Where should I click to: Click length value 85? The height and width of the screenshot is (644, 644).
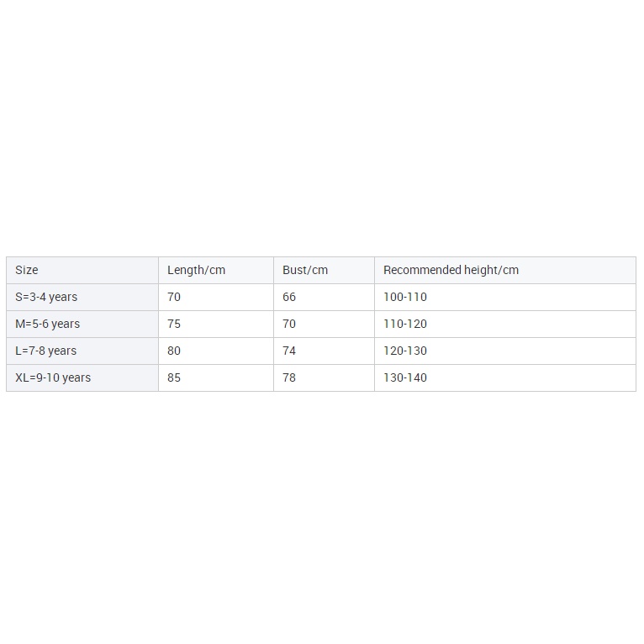[x=174, y=377]
